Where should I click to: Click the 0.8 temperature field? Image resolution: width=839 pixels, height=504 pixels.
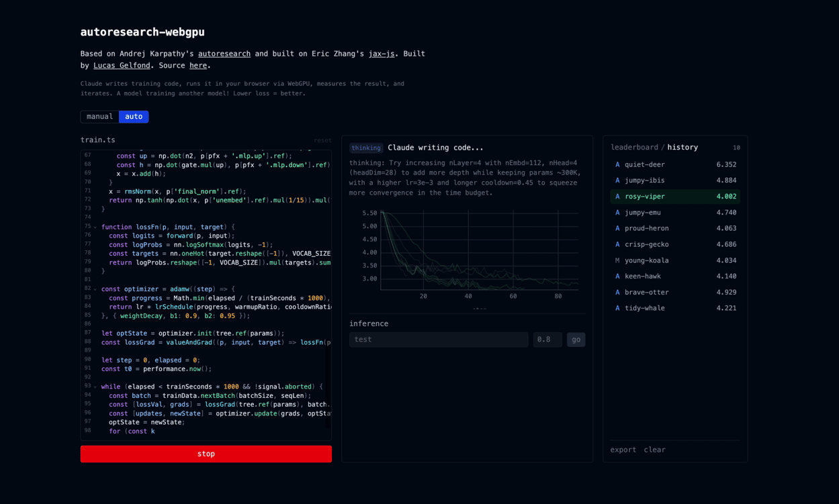point(547,340)
